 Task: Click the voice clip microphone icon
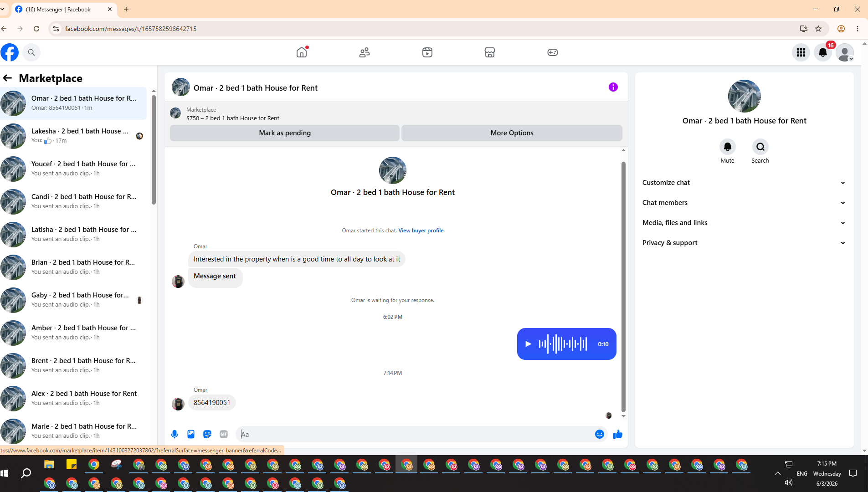tap(175, 434)
